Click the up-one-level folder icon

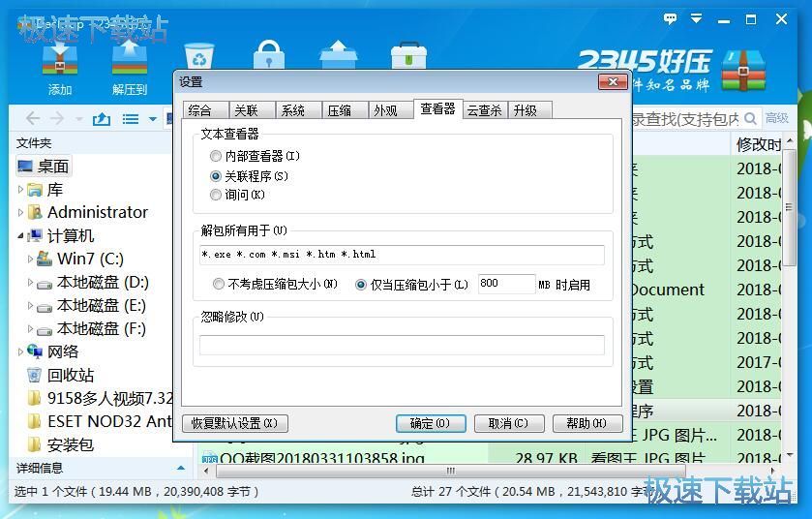pos(102,119)
